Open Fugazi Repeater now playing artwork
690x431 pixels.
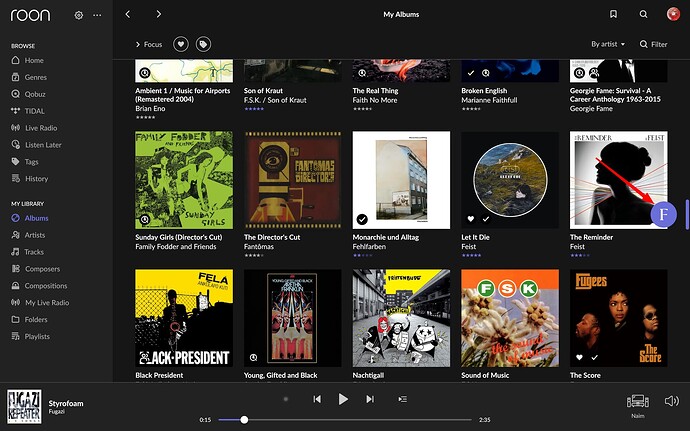(x=24, y=406)
